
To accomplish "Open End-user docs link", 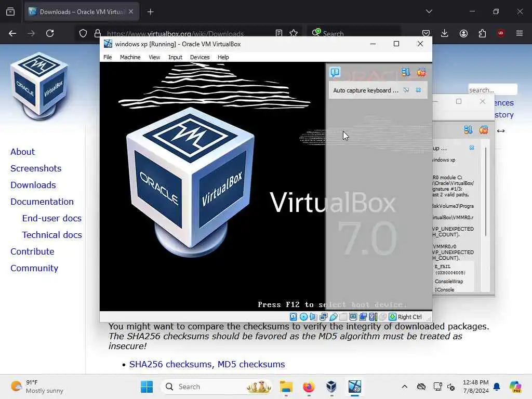I will point(52,218).
